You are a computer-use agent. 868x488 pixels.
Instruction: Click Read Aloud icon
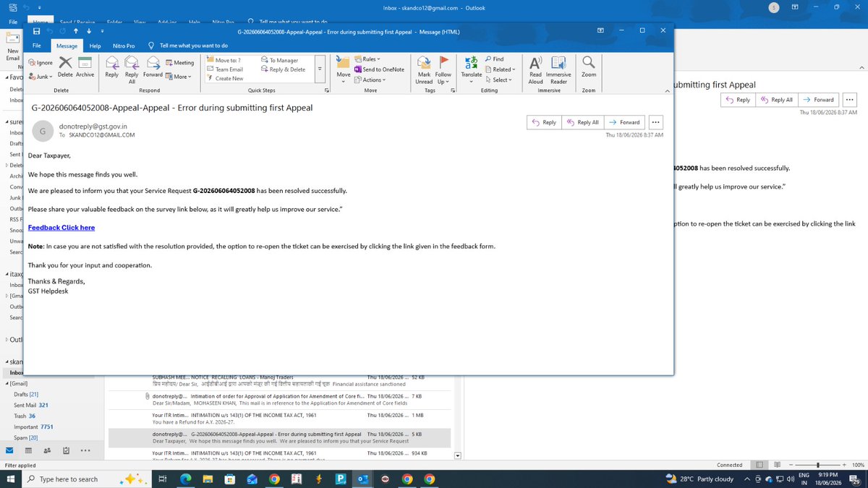point(536,69)
